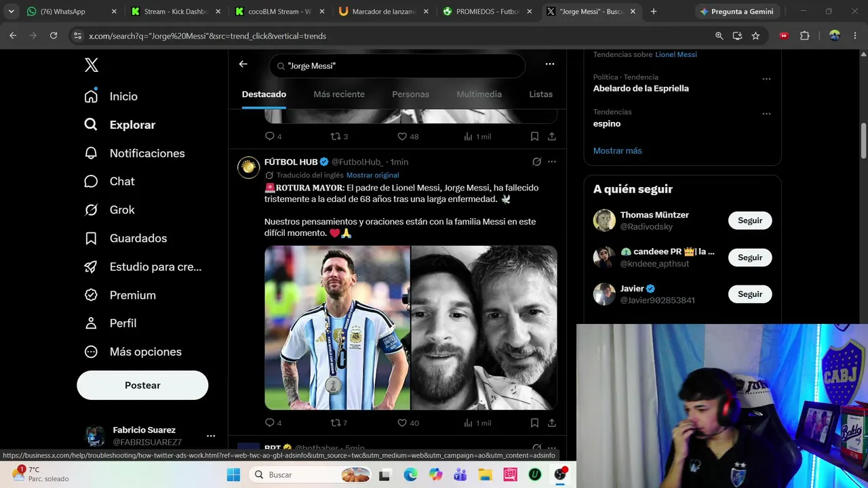Open Estudio para creadores rocket icon
Image resolution: width=868 pixels, height=488 pixels.
pyautogui.click(x=91, y=267)
